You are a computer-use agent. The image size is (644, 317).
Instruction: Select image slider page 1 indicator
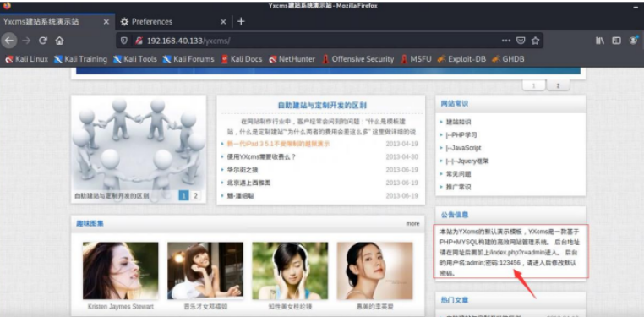(183, 195)
